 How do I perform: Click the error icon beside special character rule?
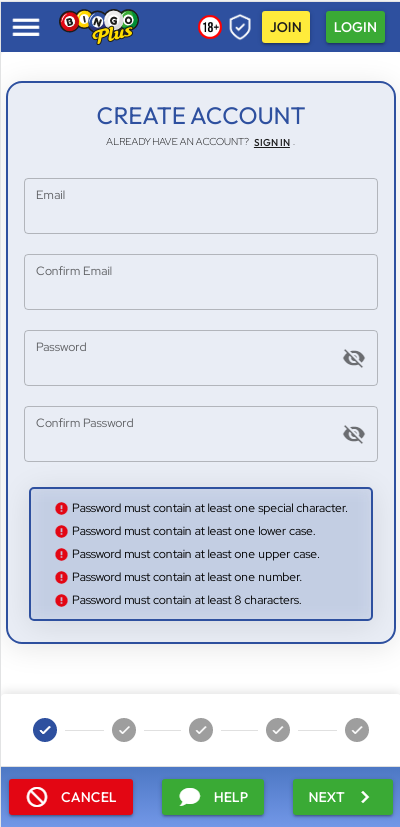pos(61,508)
